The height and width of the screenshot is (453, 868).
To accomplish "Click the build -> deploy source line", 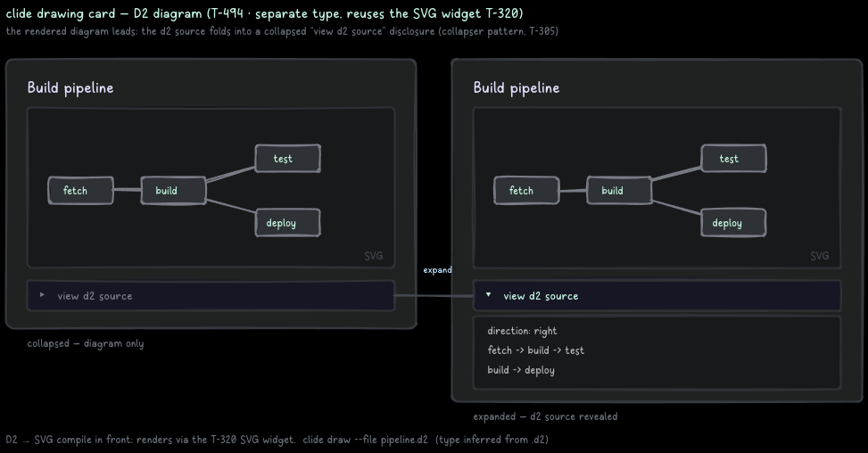I will click(x=521, y=370).
